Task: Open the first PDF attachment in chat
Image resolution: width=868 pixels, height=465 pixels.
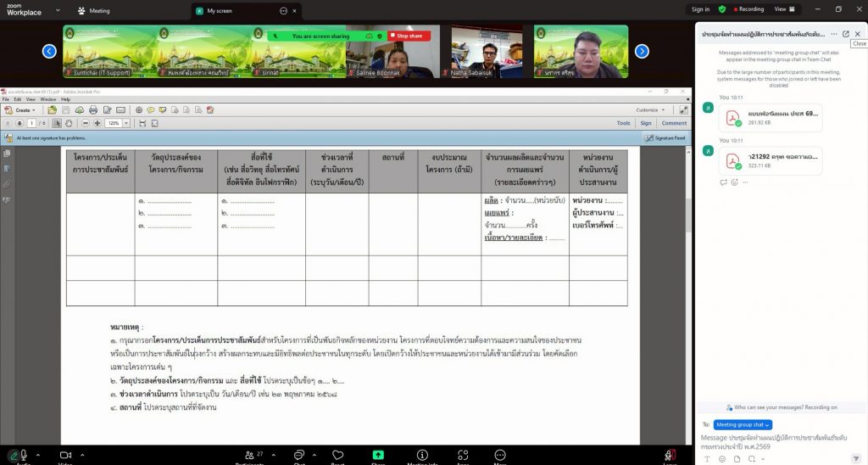Action: point(776,118)
